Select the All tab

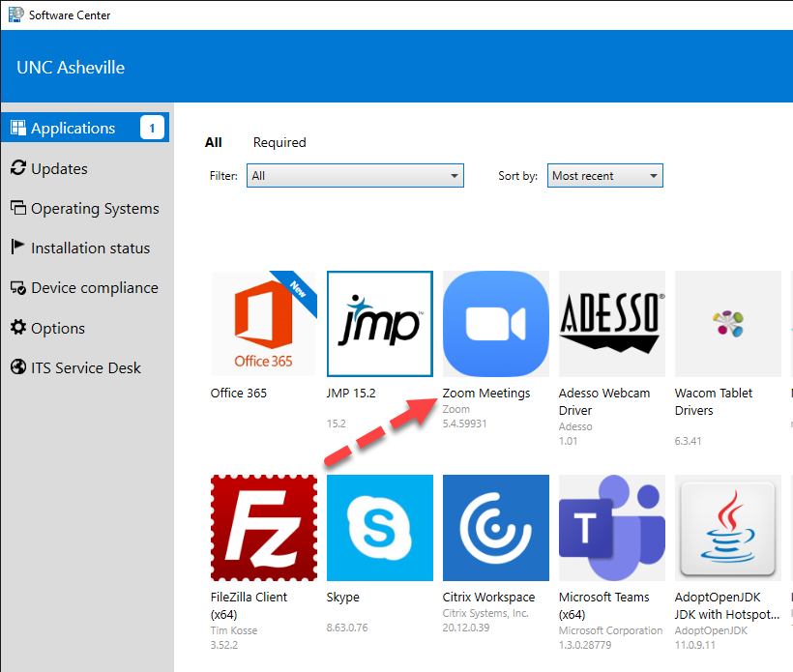(x=214, y=142)
